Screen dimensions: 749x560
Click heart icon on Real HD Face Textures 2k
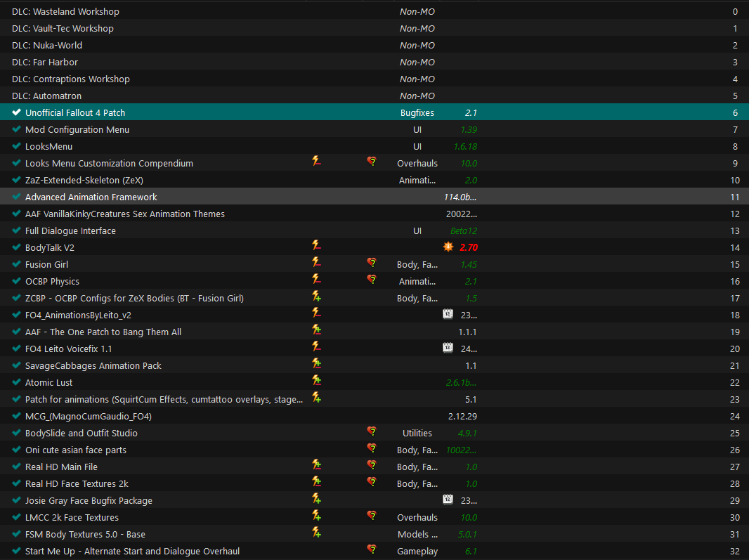click(x=372, y=482)
